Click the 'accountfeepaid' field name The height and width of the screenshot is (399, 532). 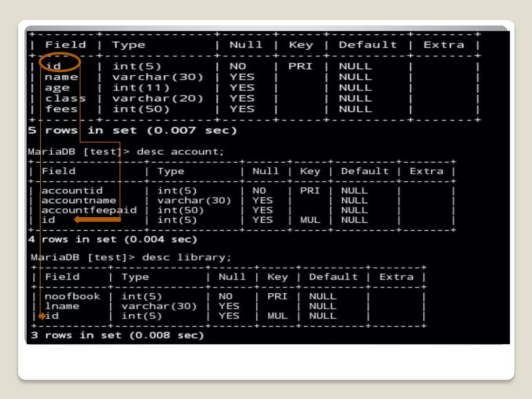(x=89, y=210)
